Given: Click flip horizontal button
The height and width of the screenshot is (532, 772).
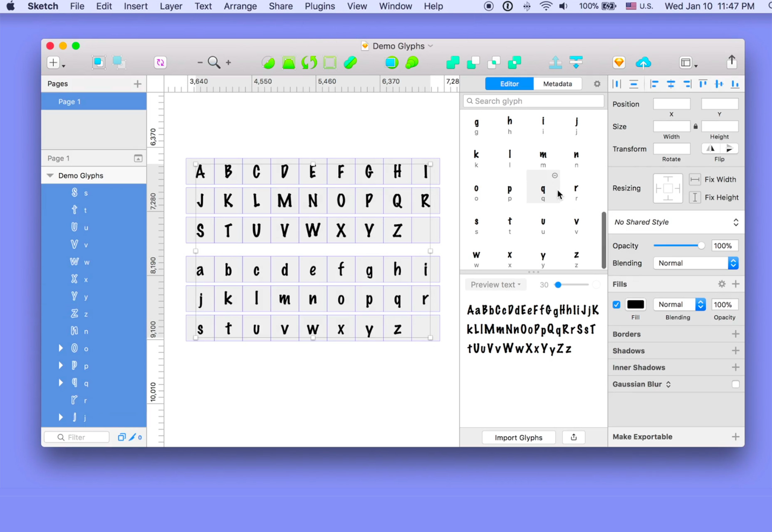Looking at the screenshot, I should 710,148.
